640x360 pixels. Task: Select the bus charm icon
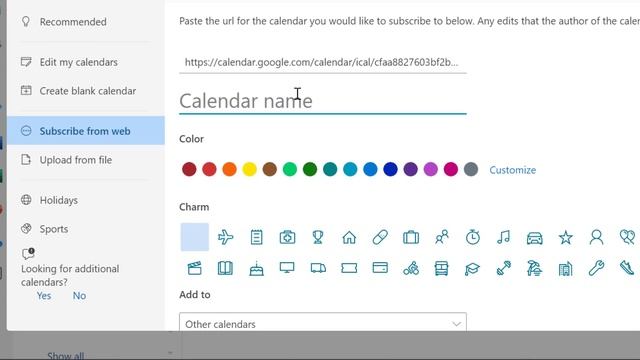pos(442,268)
